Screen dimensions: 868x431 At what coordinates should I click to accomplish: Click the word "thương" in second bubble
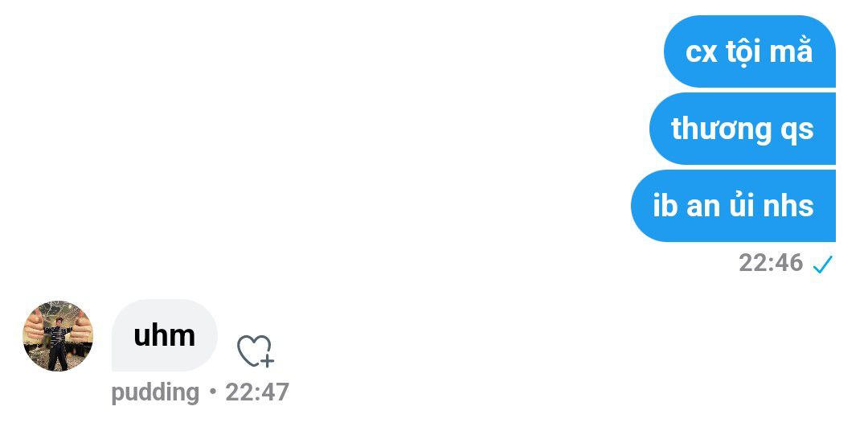pos(710,129)
